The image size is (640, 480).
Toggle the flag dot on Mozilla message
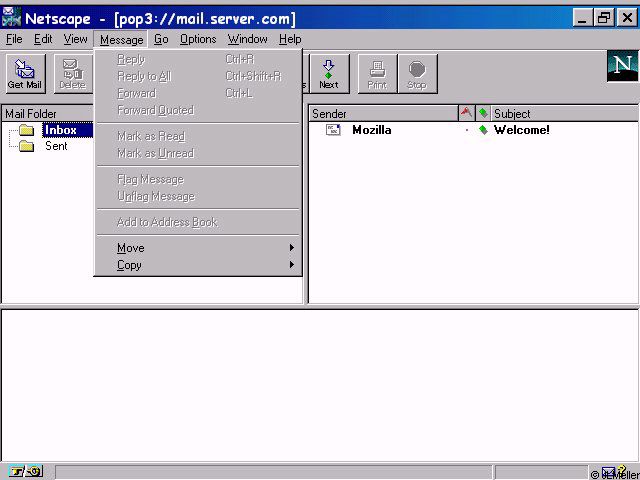(467, 130)
